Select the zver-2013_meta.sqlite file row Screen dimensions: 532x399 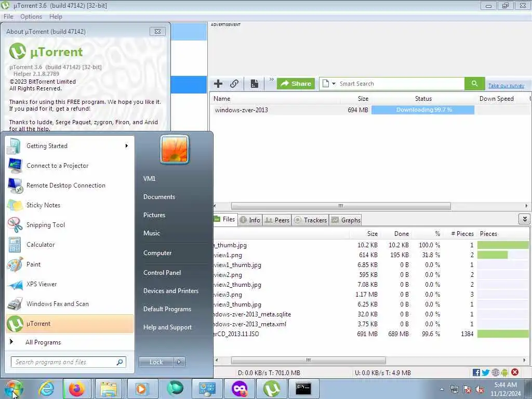tap(371, 314)
